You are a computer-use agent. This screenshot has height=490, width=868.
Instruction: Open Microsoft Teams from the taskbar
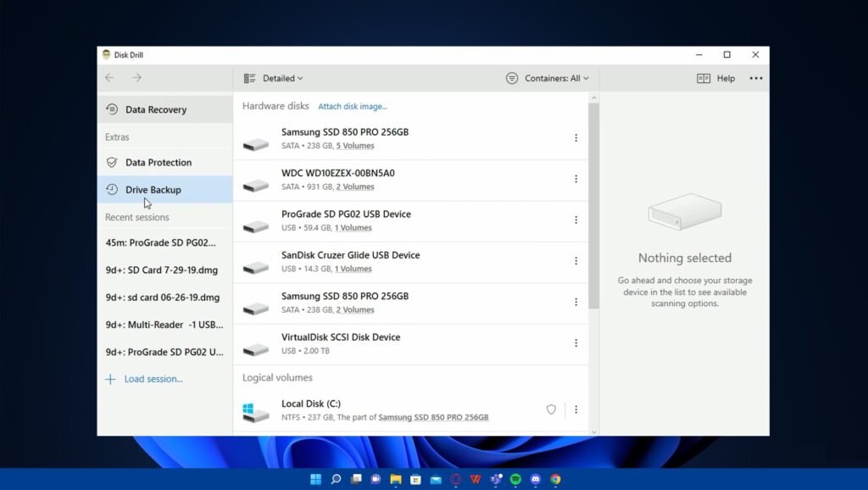click(495, 480)
